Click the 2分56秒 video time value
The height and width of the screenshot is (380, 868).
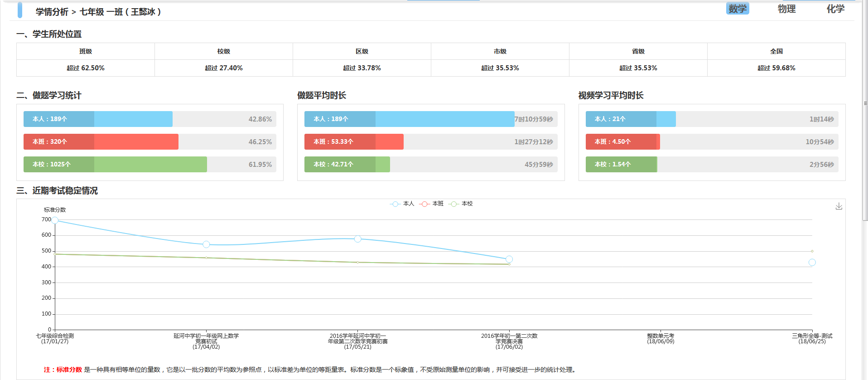click(x=822, y=165)
